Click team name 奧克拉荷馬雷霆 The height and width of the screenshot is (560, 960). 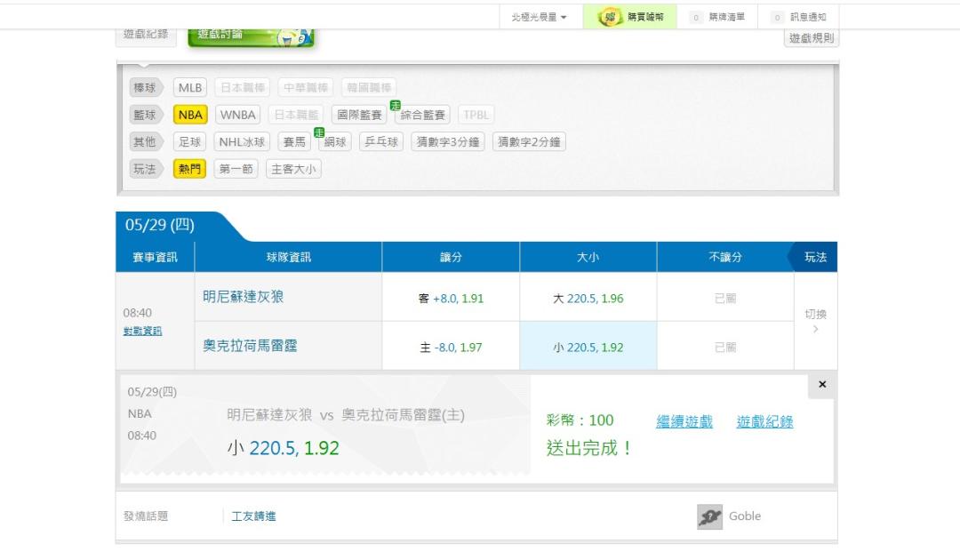click(250, 346)
